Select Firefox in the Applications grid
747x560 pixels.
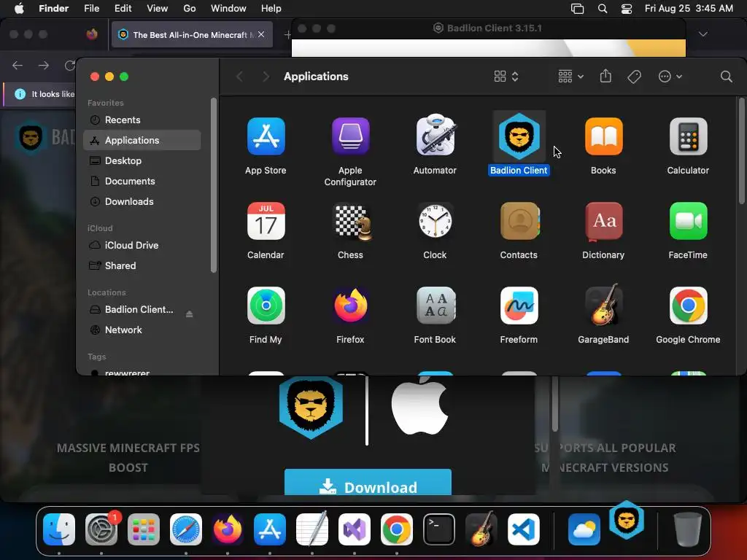click(351, 306)
